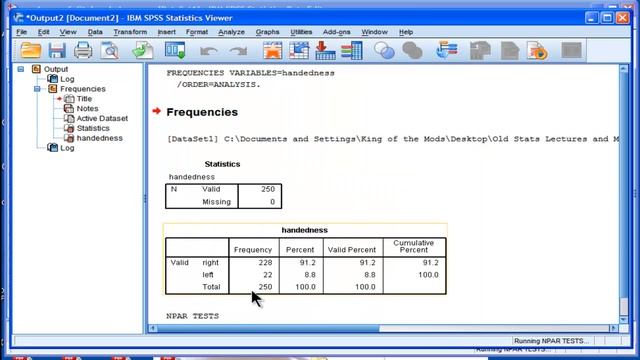Click the Statistics table title
The height and width of the screenshot is (360, 640).
click(222, 164)
